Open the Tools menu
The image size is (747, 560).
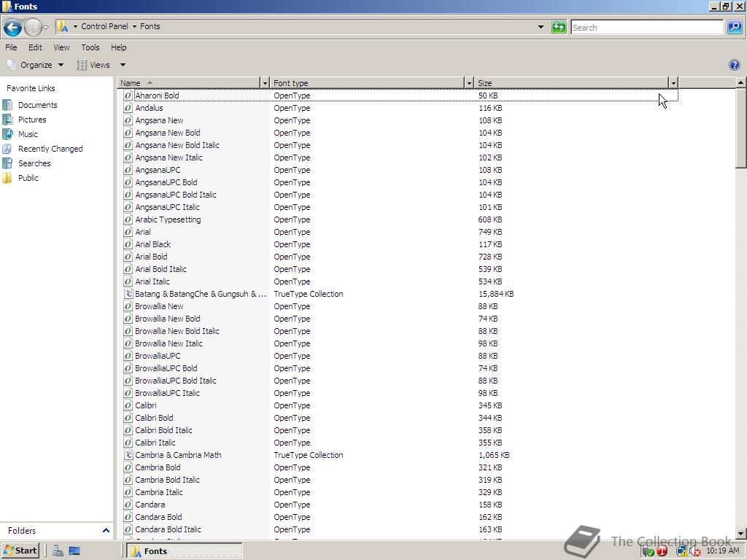point(90,47)
